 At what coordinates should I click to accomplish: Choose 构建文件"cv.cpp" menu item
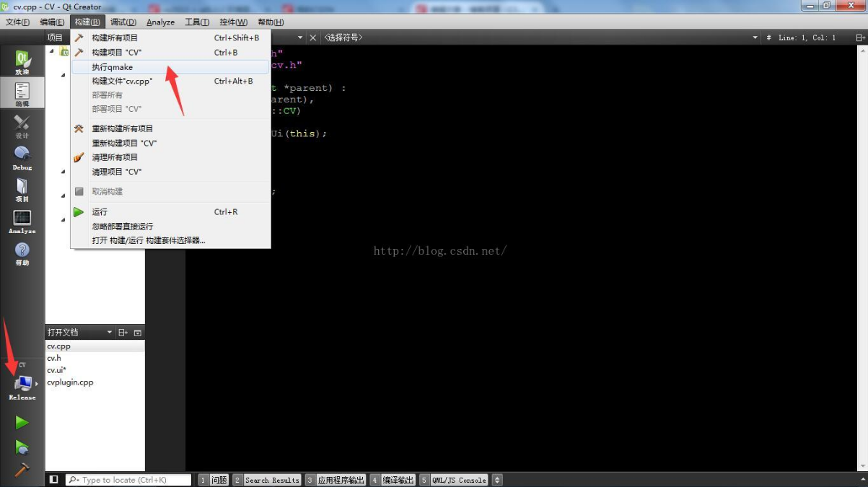pos(170,82)
